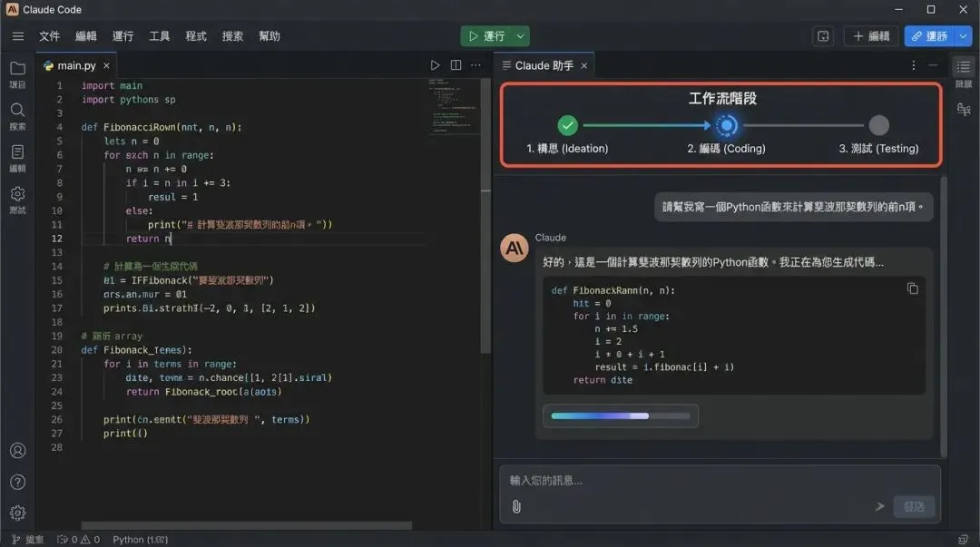This screenshot has height=547, width=980.
Task: Open the editor more actions ellipsis
Action: pos(475,65)
